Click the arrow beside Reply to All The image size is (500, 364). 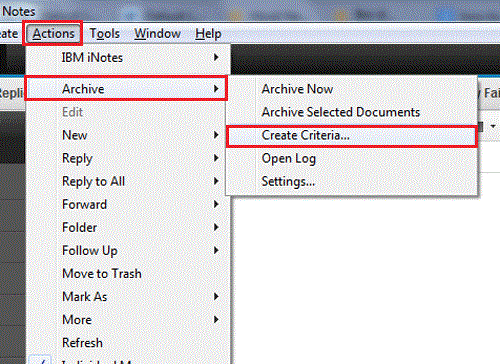click(216, 181)
